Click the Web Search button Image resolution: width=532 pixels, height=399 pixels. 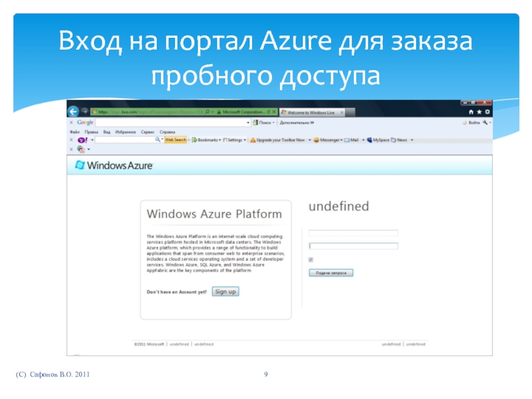coord(176,140)
